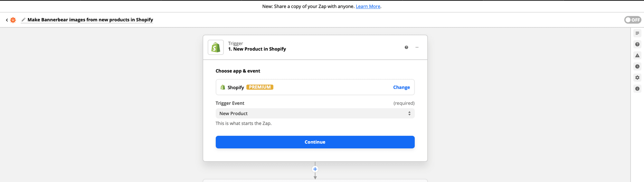Click the Zap title to rename it
The width and height of the screenshot is (644, 182).
click(90, 20)
